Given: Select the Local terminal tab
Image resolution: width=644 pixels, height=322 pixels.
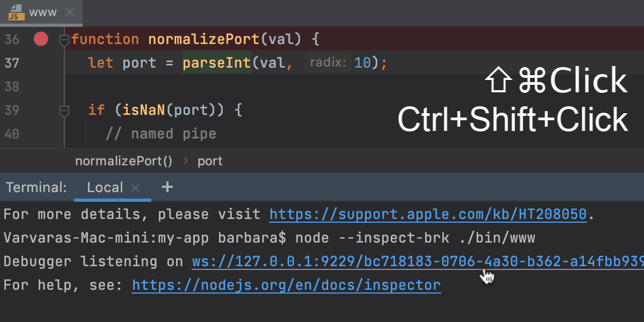Looking at the screenshot, I should pyautogui.click(x=105, y=187).
